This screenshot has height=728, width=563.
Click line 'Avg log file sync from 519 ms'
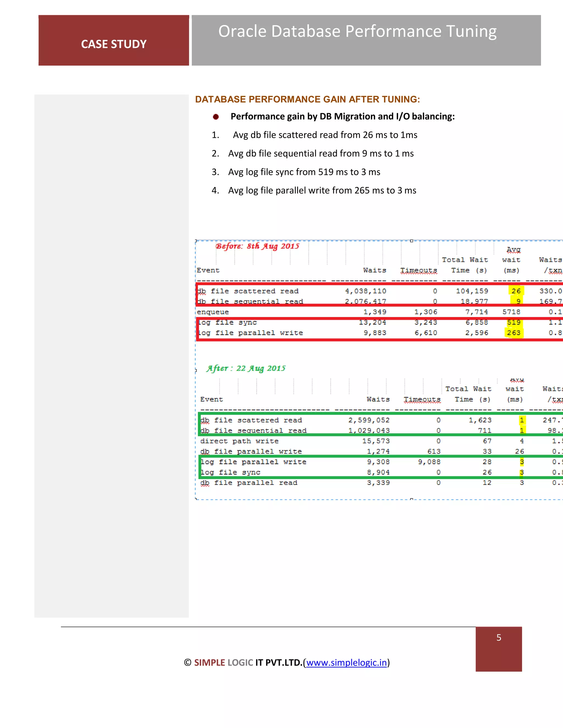(x=304, y=172)
